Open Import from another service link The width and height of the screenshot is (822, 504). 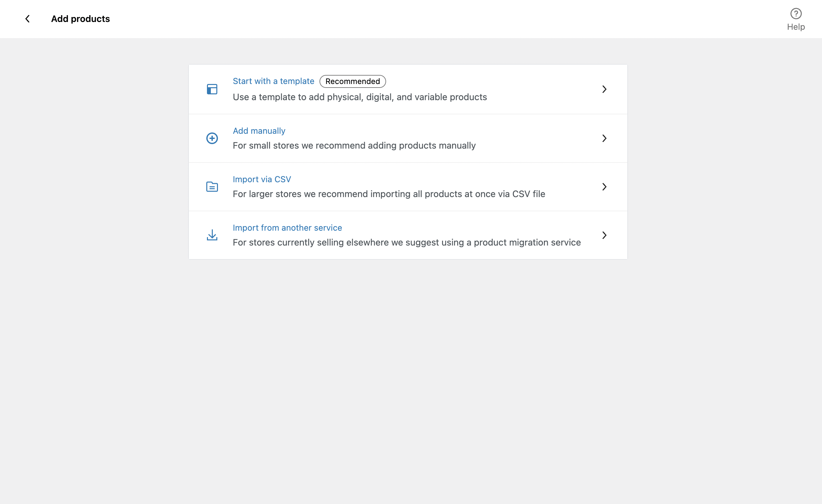[x=287, y=228]
